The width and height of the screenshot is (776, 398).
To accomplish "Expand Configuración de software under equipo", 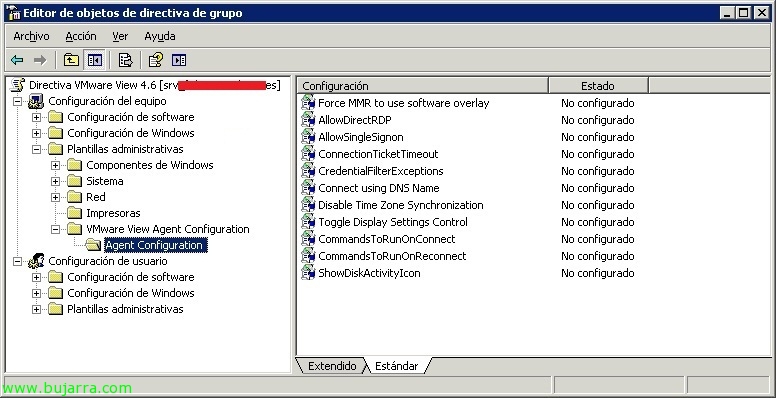I will 36,117.
